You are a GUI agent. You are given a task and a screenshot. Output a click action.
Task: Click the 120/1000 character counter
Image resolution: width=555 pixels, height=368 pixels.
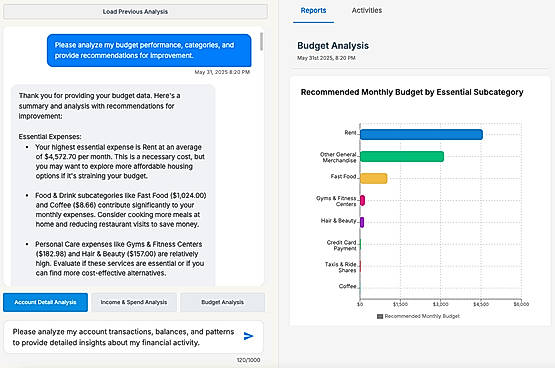(248, 360)
